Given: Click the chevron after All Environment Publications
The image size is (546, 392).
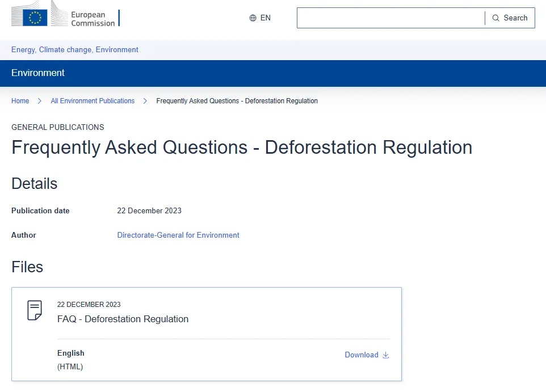Looking at the screenshot, I should tap(145, 101).
